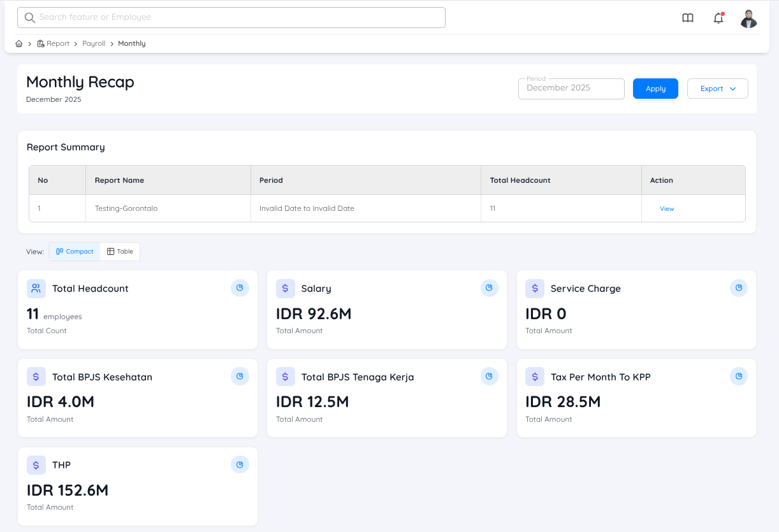
Task: Open the notifications bell
Action: pyautogui.click(x=718, y=18)
